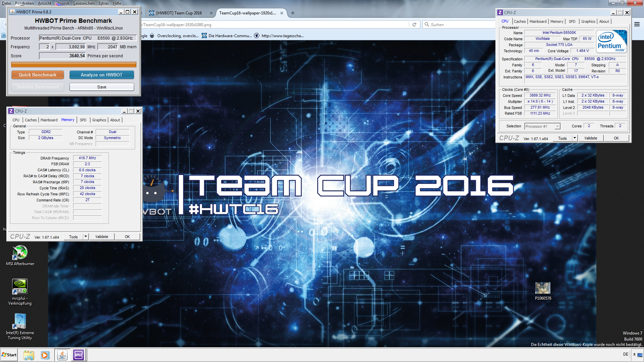Switch to Mainboard tab in Memory CPU-Z window
644x362 pixels.
[49, 120]
